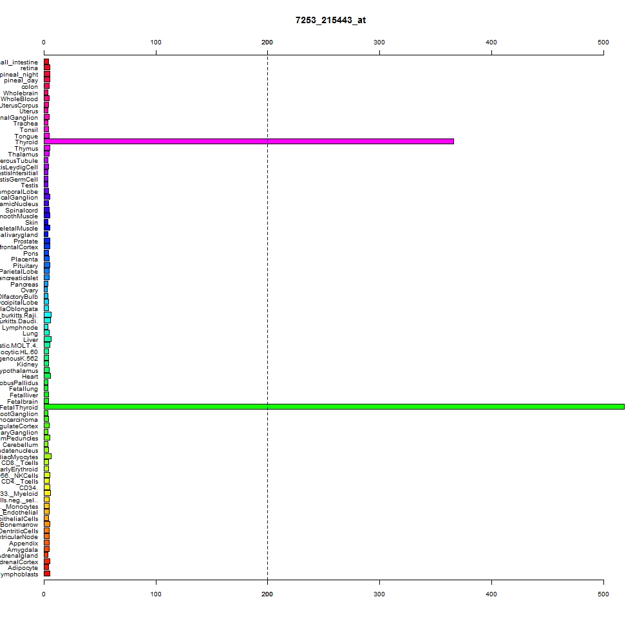Click the top axis label 500

point(603,43)
